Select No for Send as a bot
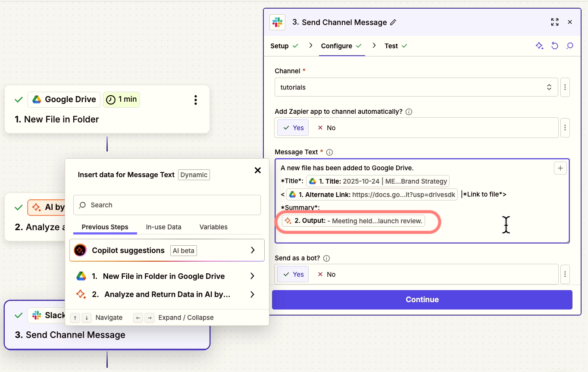The height and width of the screenshot is (372, 588). point(326,274)
